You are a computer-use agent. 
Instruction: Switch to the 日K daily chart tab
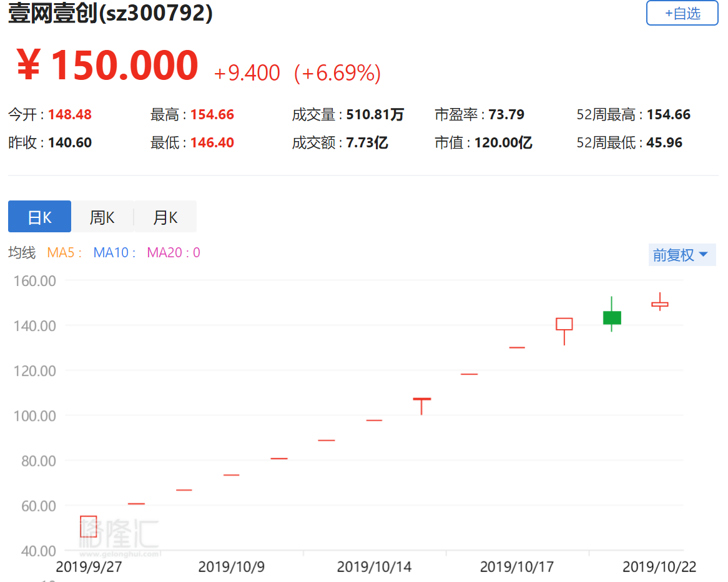click(39, 217)
